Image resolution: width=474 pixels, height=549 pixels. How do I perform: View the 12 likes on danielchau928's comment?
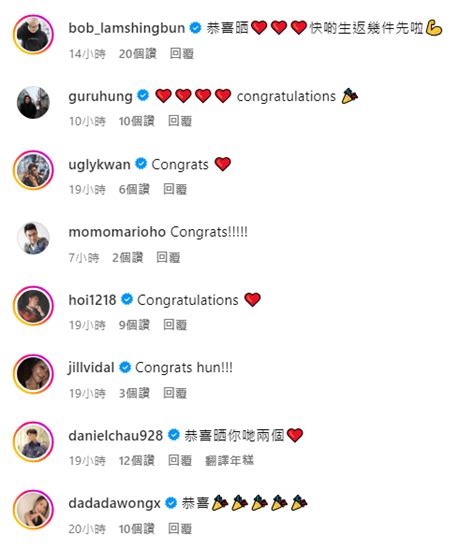coord(137,460)
